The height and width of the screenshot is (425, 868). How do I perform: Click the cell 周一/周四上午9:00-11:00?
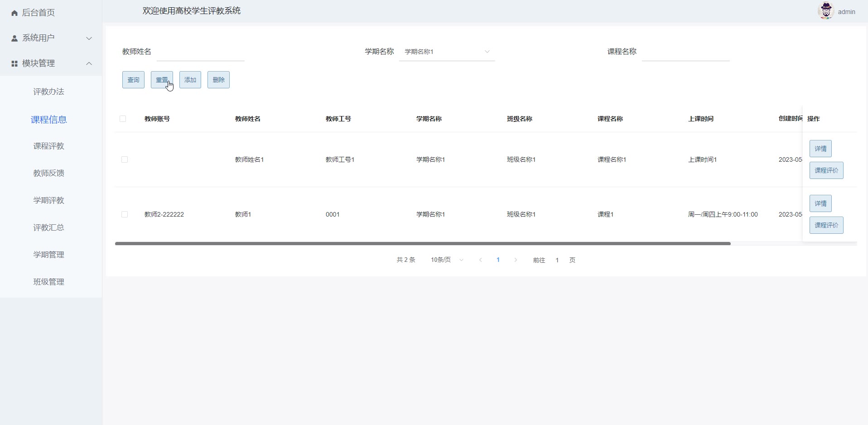[x=723, y=214]
